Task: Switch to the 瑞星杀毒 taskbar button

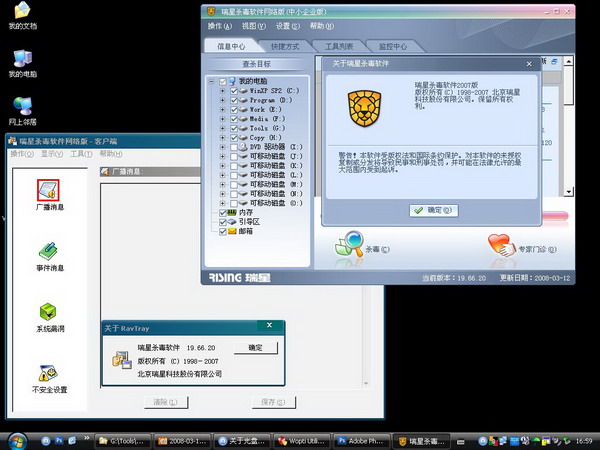Action: (421, 441)
